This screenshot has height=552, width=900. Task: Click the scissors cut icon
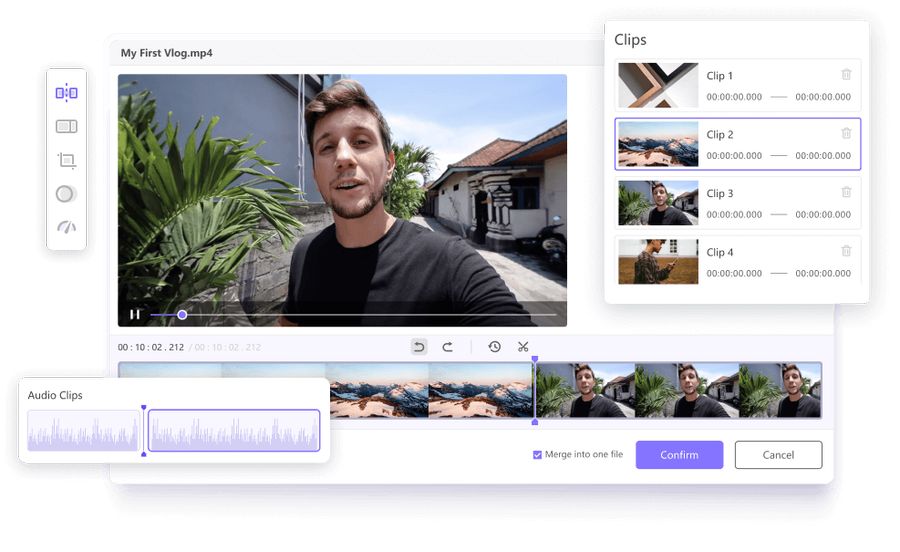[523, 347]
